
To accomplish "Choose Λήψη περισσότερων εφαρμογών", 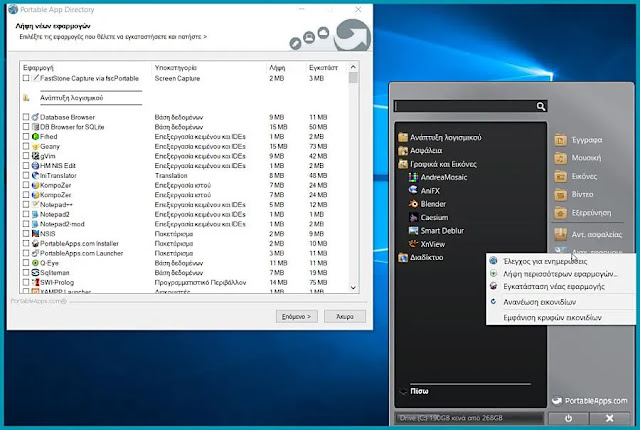I will (560, 274).
